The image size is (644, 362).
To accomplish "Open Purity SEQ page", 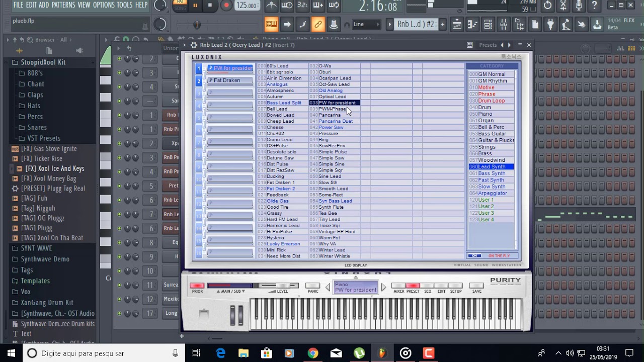I will (x=427, y=286).
